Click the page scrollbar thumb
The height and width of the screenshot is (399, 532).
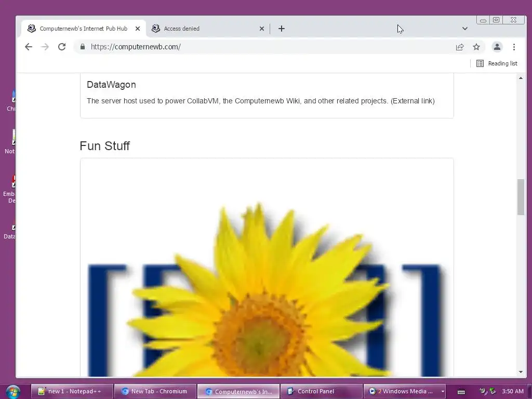521,197
